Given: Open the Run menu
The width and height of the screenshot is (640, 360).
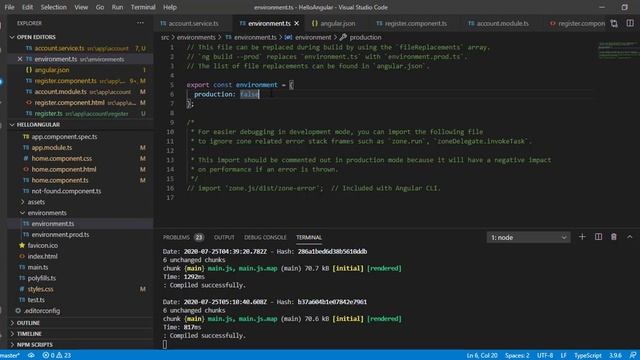Looking at the screenshot, I should tap(117, 7).
